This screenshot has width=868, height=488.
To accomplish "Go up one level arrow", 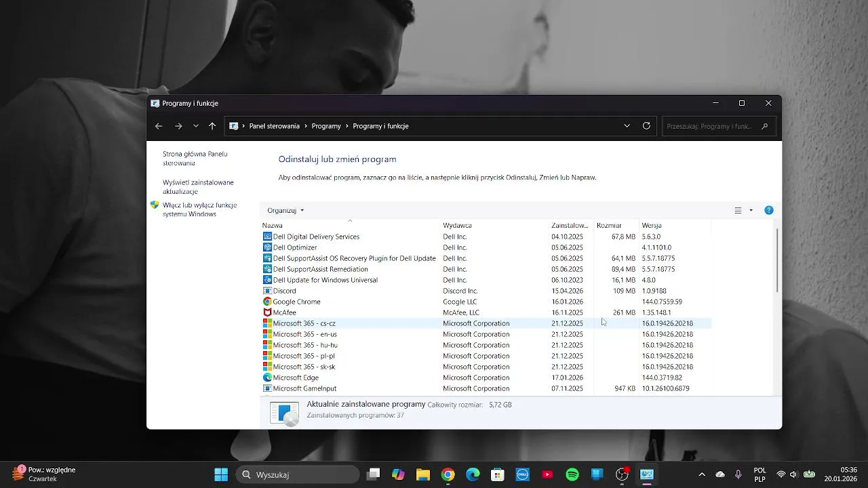I will (212, 126).
